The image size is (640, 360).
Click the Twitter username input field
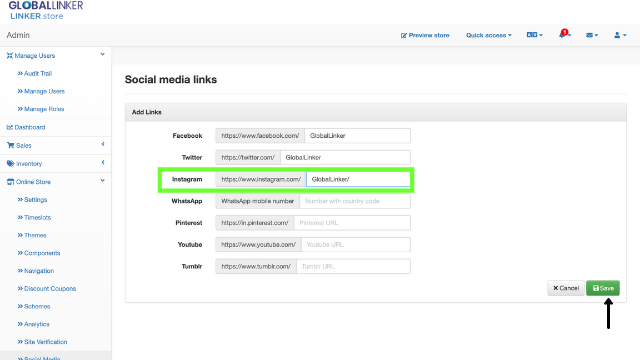coord(345,158)
